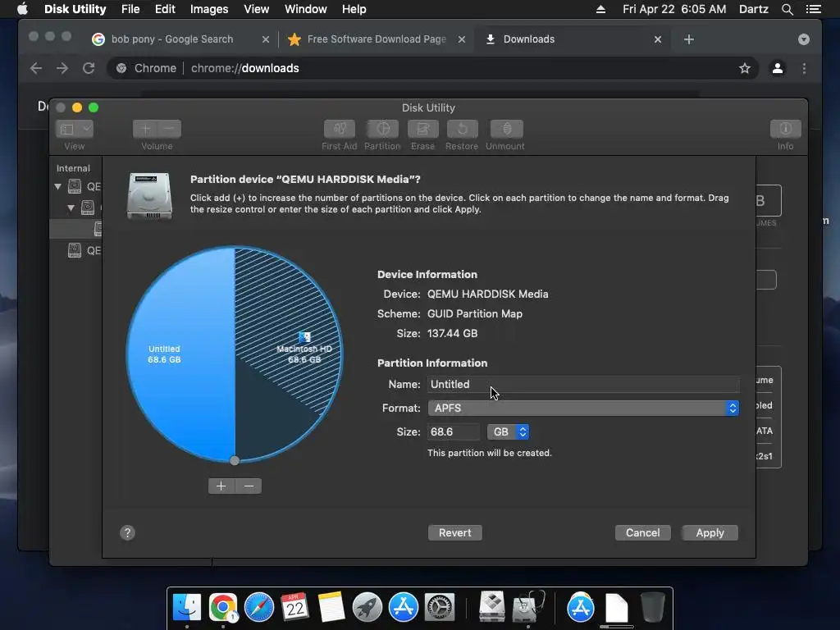
Task: Open the Window menu
Action: coord(305,9)
